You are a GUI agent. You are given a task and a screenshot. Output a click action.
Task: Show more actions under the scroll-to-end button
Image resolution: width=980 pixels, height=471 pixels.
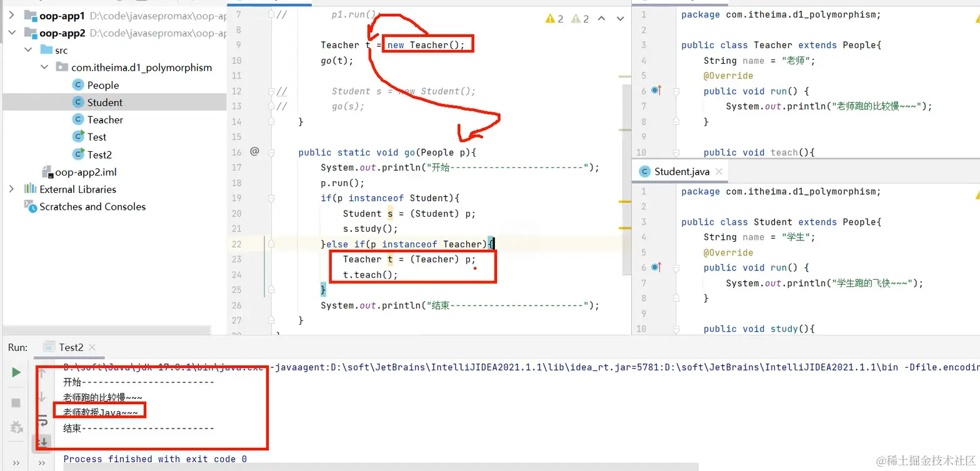[42, 463]
